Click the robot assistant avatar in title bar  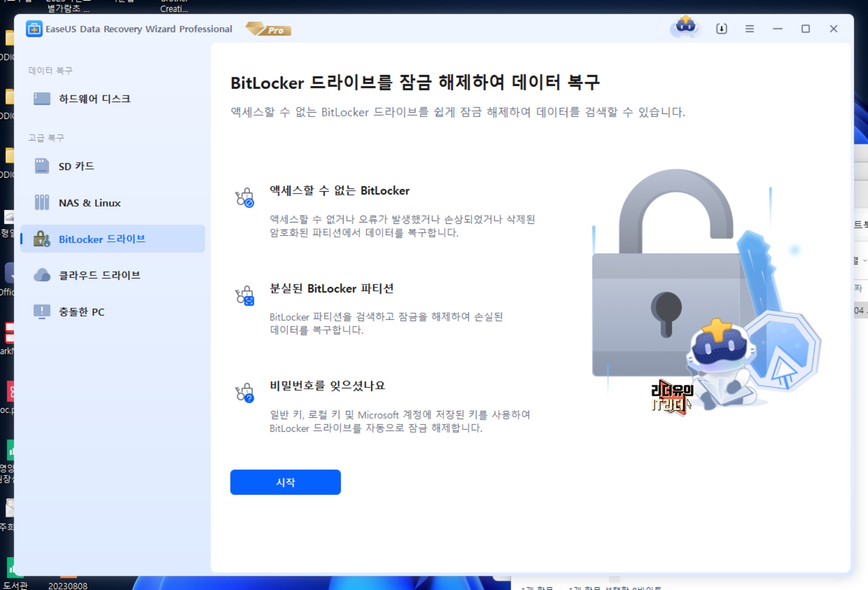pyautogui.click(x=686, y=27)
